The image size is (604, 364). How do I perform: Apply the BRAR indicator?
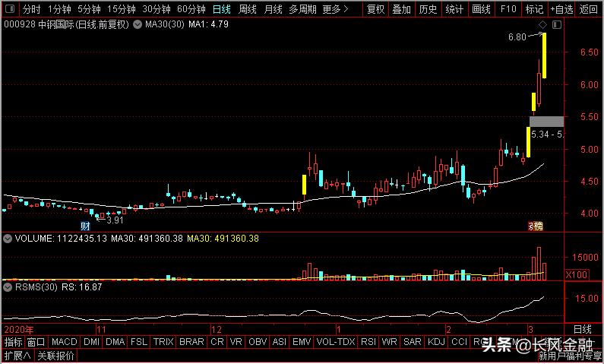coord(191,342)
